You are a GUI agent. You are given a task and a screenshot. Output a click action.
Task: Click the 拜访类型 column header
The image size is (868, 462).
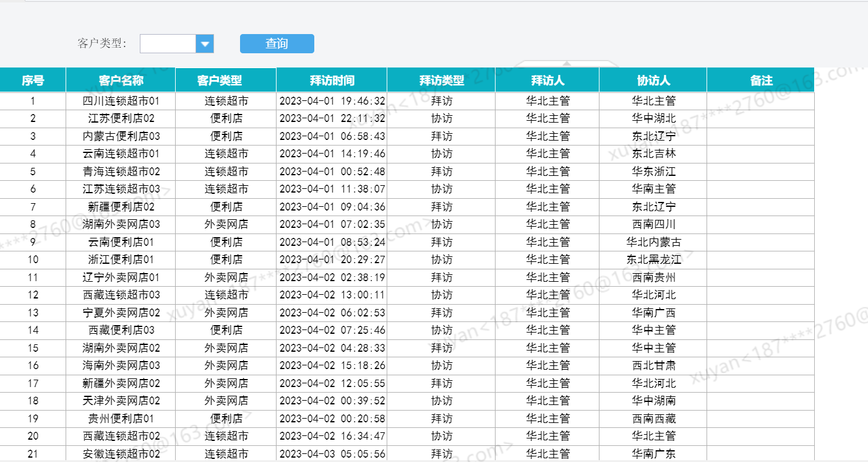click(441, 81)
